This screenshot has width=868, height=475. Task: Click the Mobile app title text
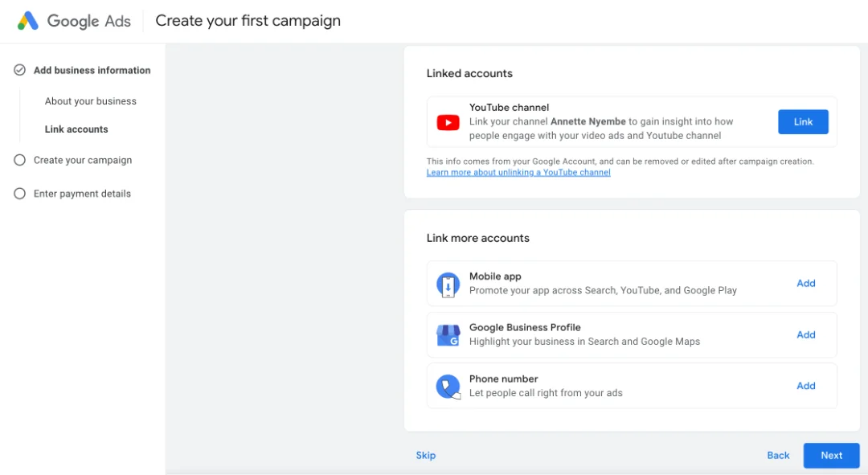495,276
